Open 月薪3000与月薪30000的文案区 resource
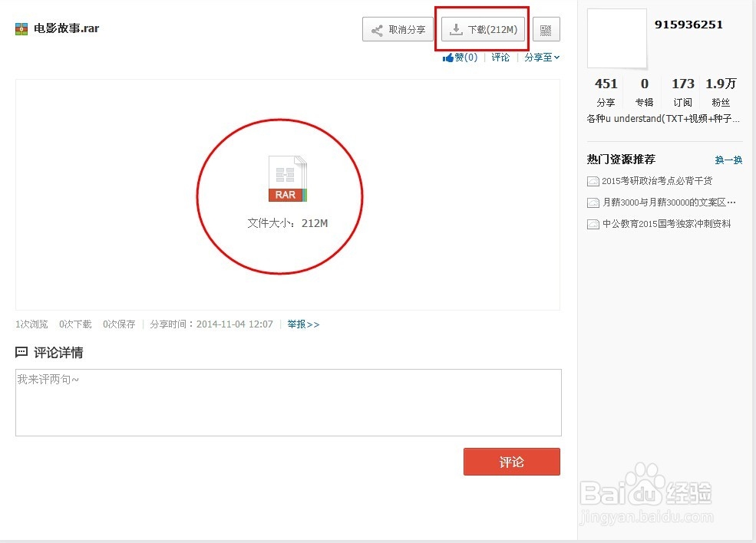 tap(669, 202)
